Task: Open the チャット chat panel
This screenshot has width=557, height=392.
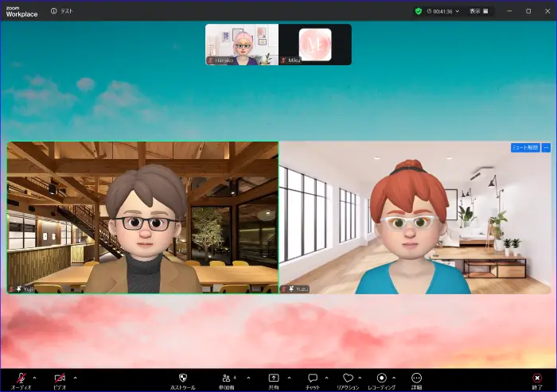Action: [313, 378]
